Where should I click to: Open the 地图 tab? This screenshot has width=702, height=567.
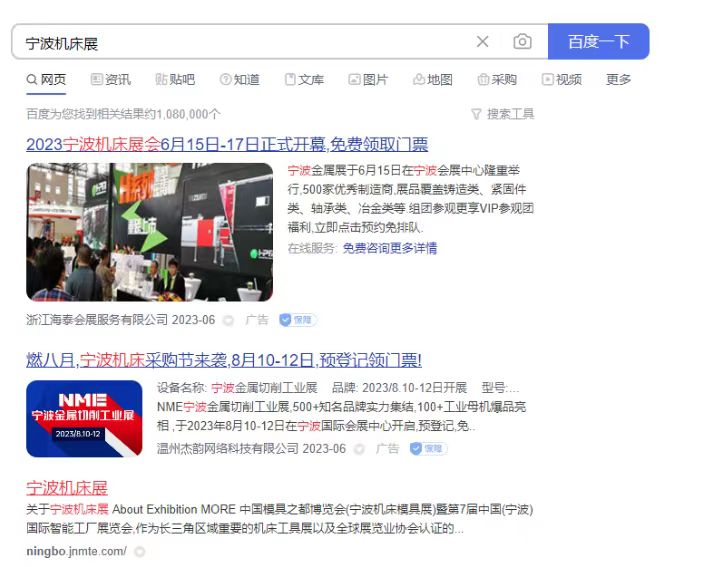click(x=432, y=80)
